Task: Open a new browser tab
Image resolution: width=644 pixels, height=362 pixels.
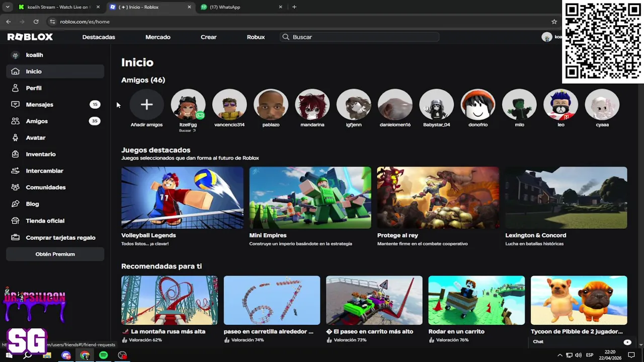Action: tap(294, 7)
